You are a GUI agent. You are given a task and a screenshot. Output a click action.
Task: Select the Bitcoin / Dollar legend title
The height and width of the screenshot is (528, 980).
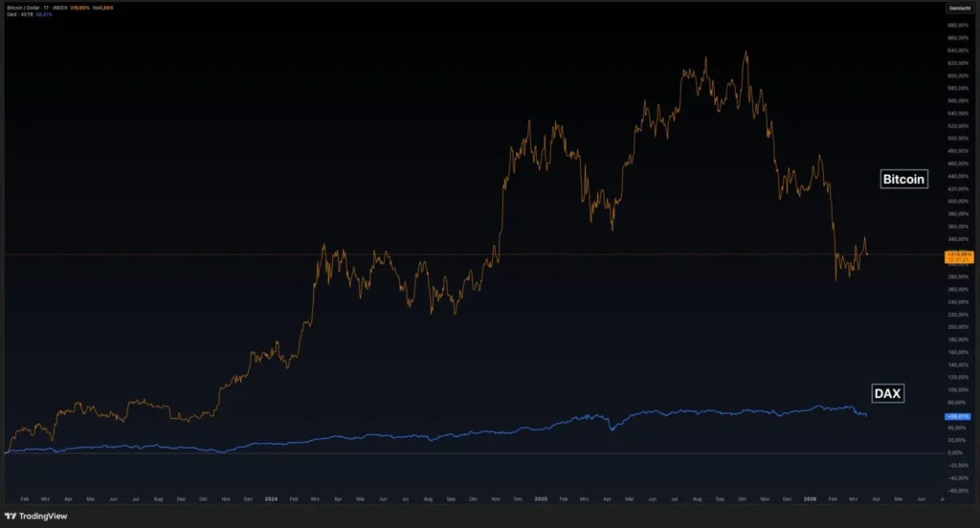pos(23,8)
